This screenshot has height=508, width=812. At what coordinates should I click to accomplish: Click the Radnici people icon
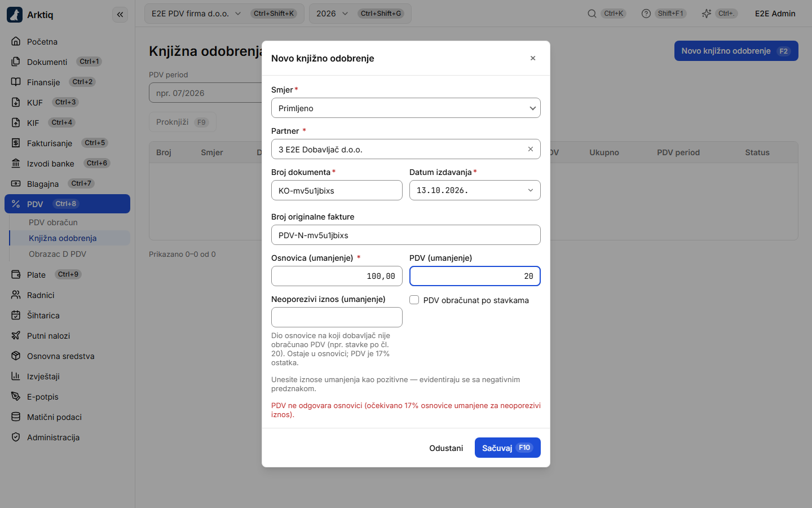(x=16, y=295)
